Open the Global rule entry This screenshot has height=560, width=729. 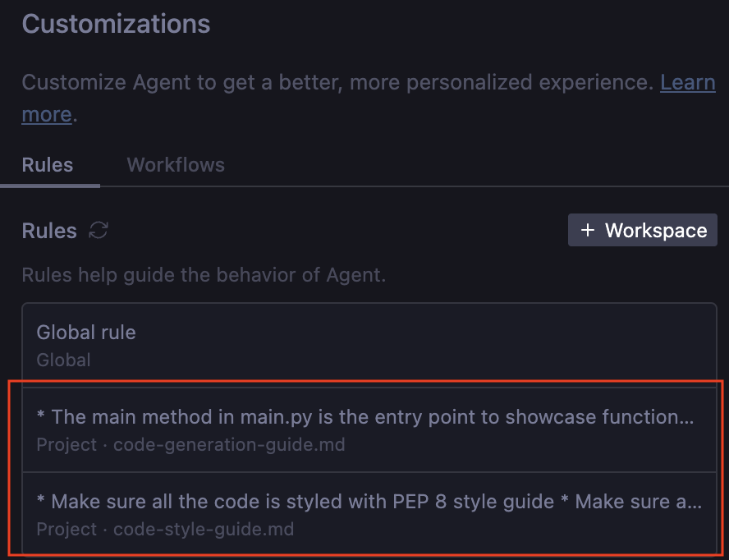(x=86, y=333)
